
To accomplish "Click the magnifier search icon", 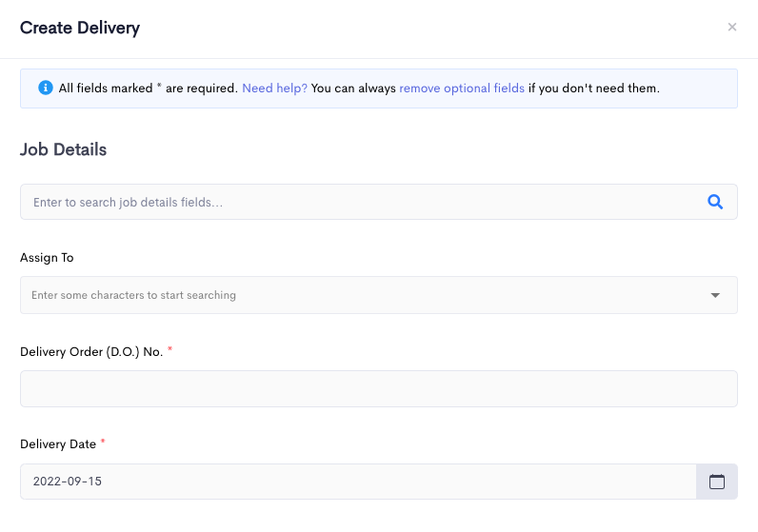I will click(x=715, y=202).
